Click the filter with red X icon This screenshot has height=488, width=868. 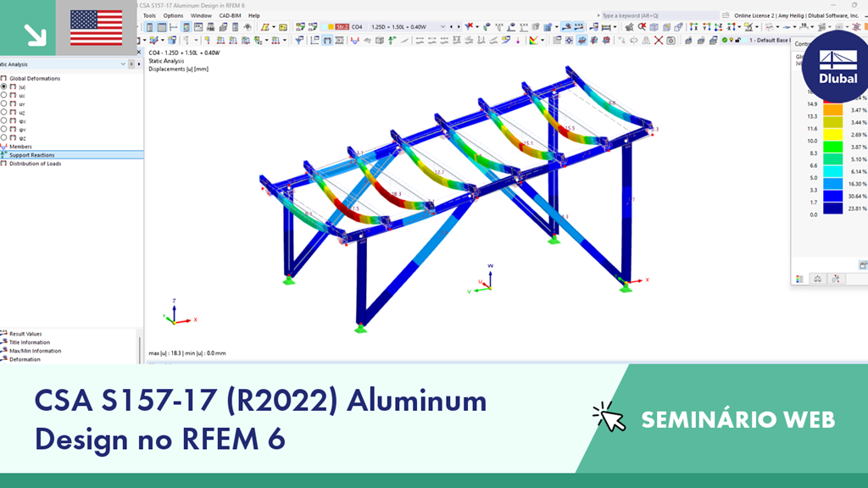(469, 26)
